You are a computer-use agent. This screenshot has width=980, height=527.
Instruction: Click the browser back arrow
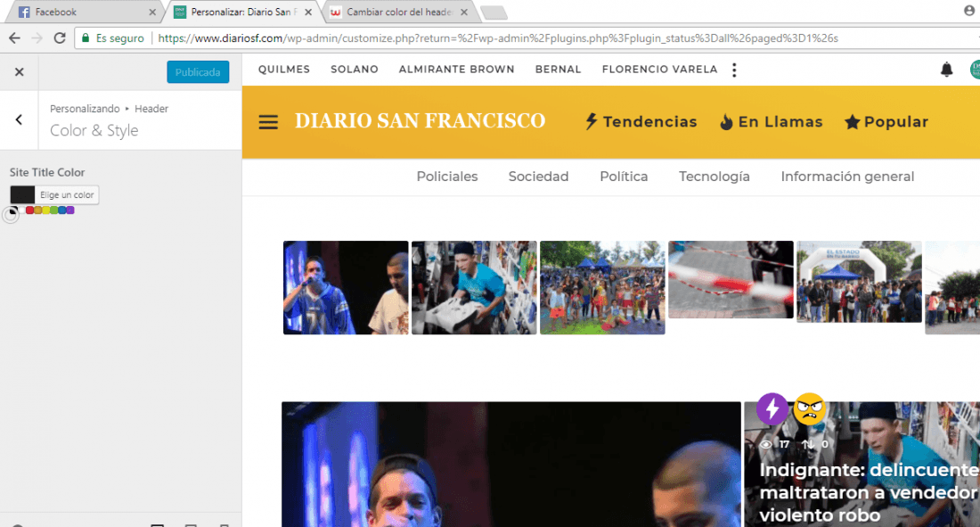(14, 38)
